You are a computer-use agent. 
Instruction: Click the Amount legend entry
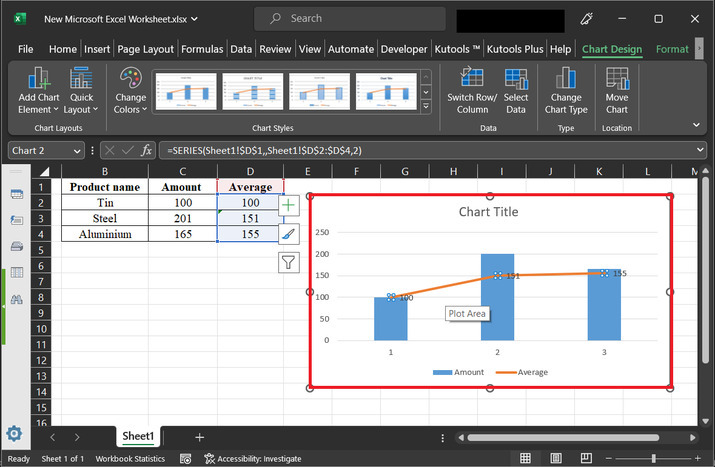pyautogui.click(x=458, y=372)
